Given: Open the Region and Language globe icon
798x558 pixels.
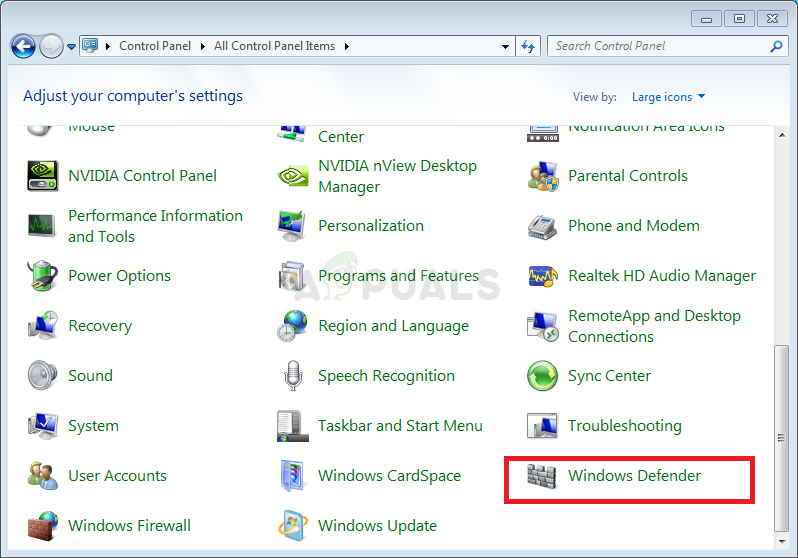Looking at the screenshot, I should (293, 325).
